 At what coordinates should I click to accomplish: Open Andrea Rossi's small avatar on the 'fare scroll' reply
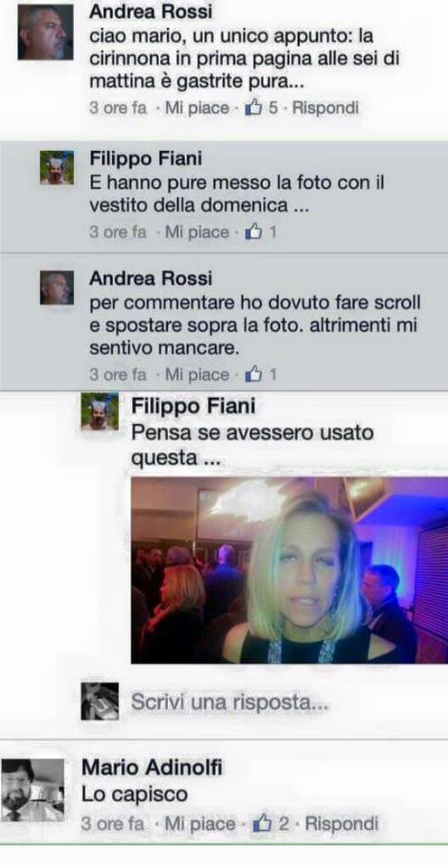pyautogui.click(x=56, y=288)
